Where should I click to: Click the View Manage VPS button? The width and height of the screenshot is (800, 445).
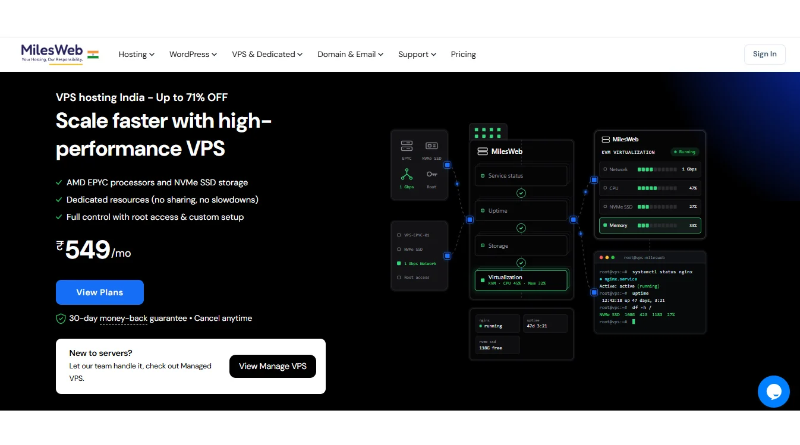(272, 366)
